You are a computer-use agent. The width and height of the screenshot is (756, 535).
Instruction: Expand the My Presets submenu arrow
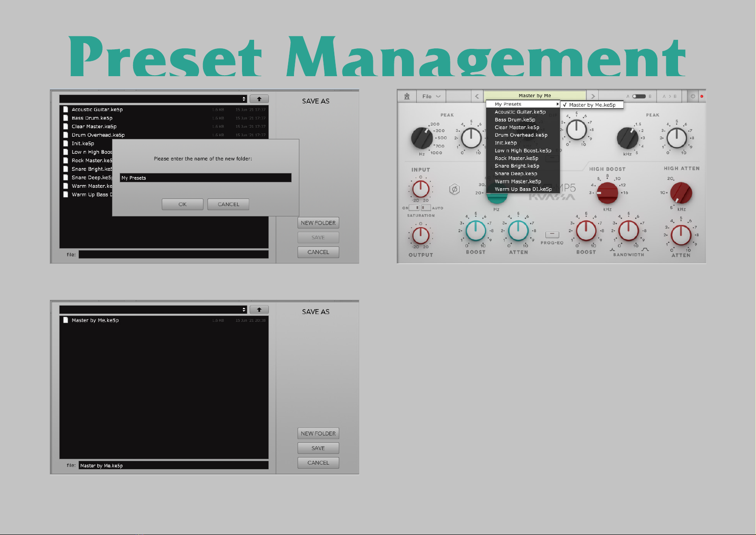pyautogui.click(x=557, y=104)
